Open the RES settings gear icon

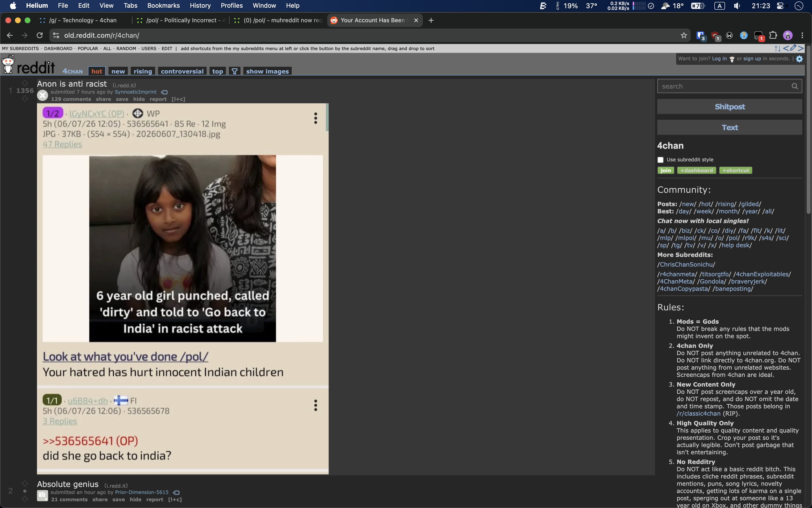pyautogui.click(x=800, y=59)
